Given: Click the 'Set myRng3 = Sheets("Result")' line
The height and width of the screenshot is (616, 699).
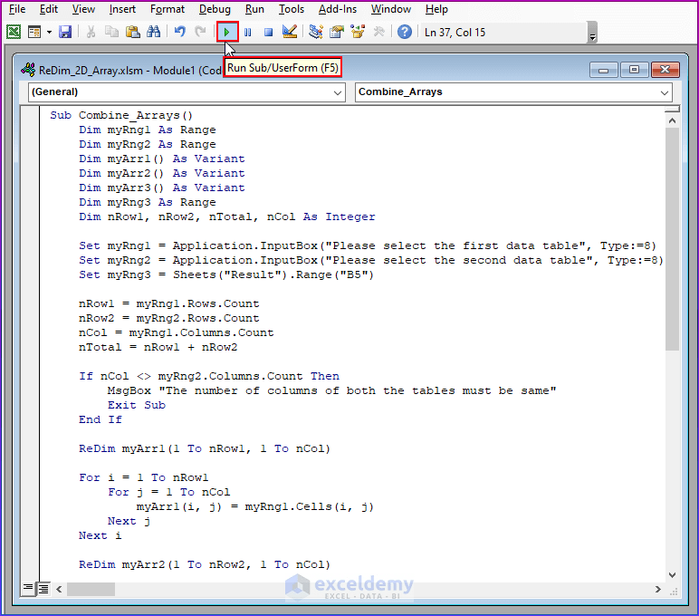Looking at the screenshot, I should [226, 274].
